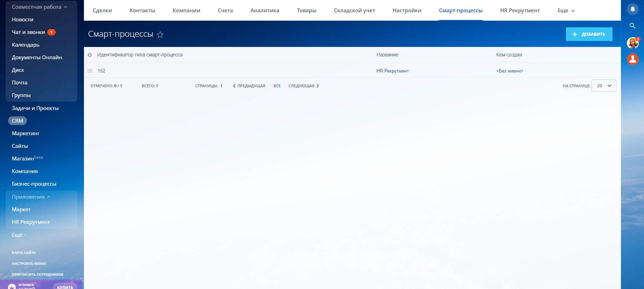Open Маркетинг in the sidebar
The height and width of the screenshot is (289, 644).
(26, 133)
